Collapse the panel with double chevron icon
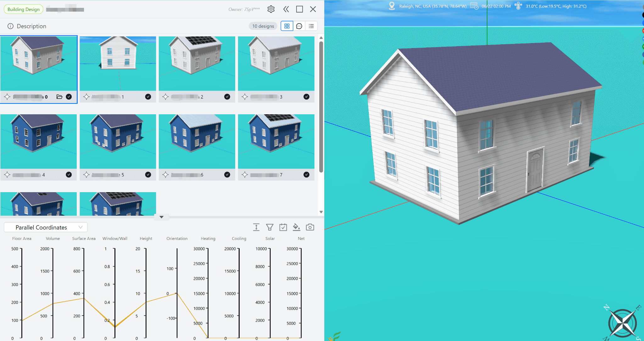 (286, 9)
